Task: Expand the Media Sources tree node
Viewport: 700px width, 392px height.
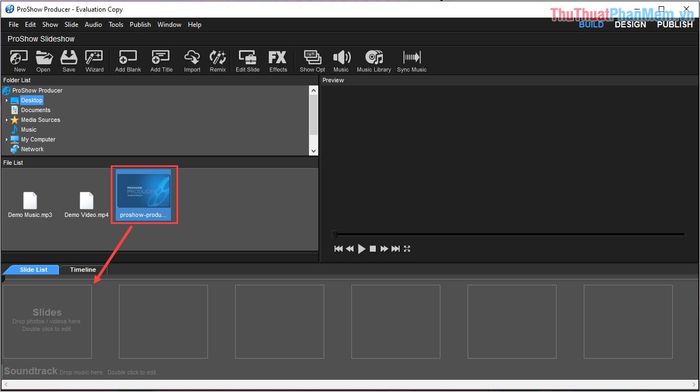Action: (x=6, y=120)
